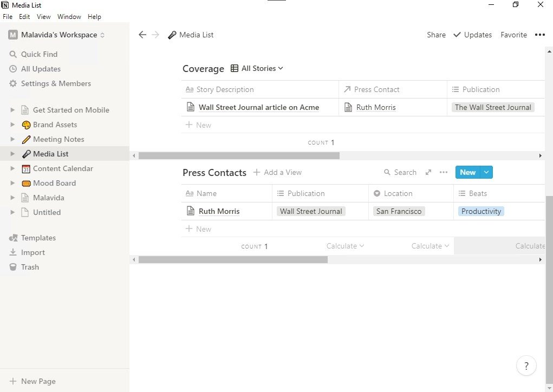This screenshot has height=392, width=553.
Task: Click the Malavida's Workspace M avatar
Action: tap(13, 35)
